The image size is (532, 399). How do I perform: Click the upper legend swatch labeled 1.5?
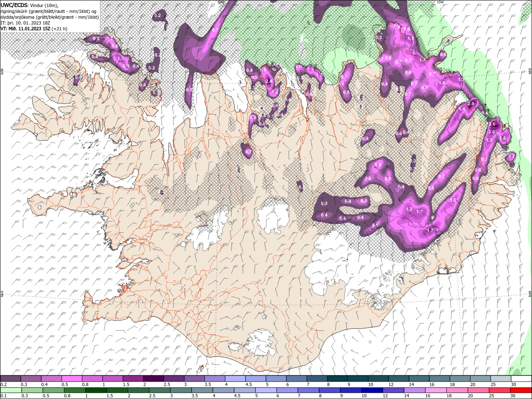click(x=133, y=379)
